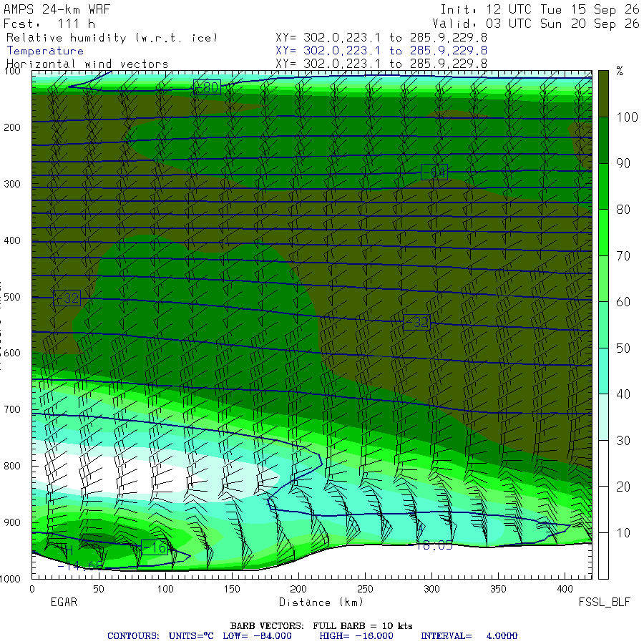
Task: Click the 500 pressure axis tick label
Action: (x=12, y=297)
